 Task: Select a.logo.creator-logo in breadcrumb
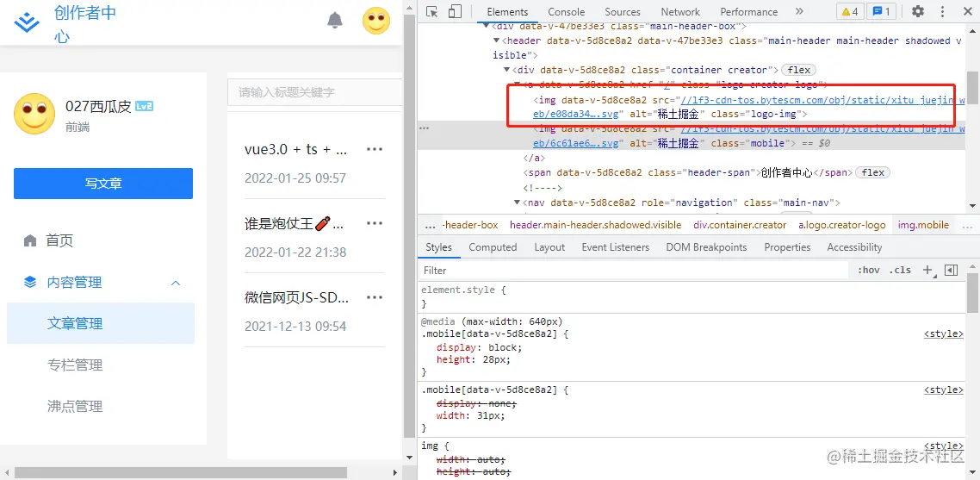click(842, 225)
